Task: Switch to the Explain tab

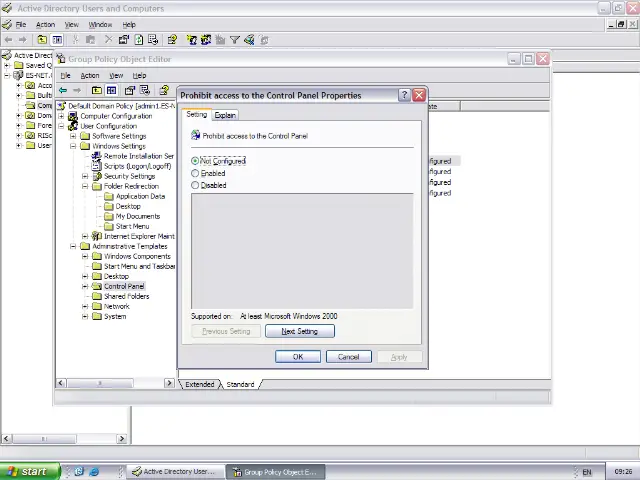Action: 225,115
